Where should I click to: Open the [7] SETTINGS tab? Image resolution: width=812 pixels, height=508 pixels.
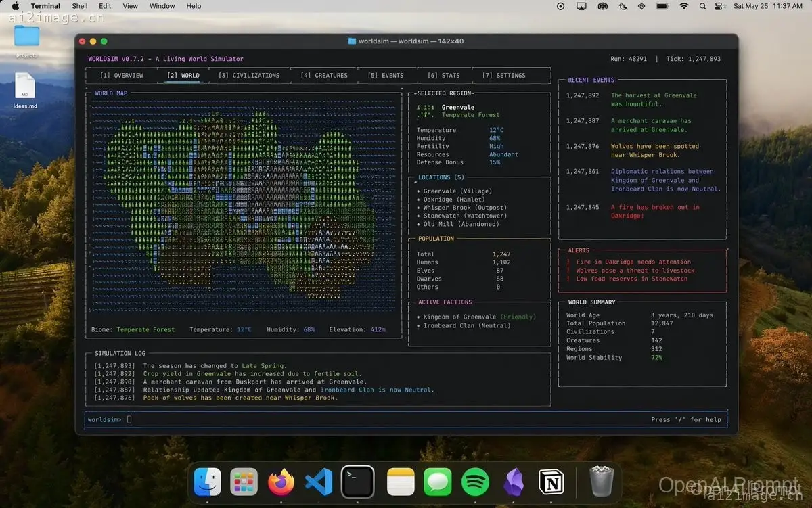[x=503, y=76]
